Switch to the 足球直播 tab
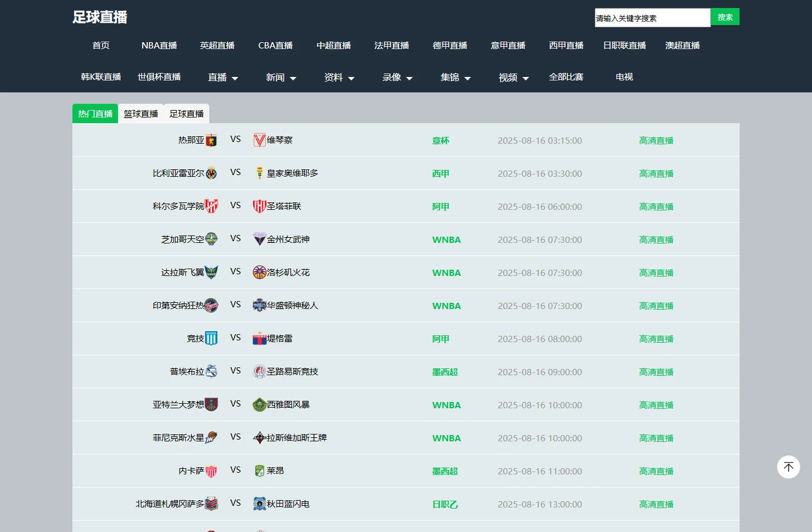Image resolution: width=812 pixels, height=532 pixels. click(186, 113)
